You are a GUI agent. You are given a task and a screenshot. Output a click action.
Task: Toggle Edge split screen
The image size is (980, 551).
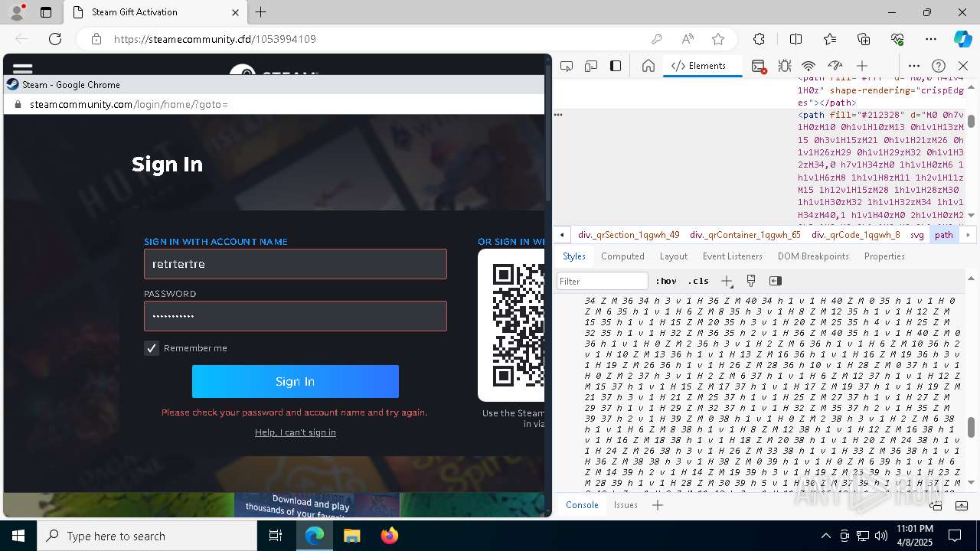tap(795, 39)
